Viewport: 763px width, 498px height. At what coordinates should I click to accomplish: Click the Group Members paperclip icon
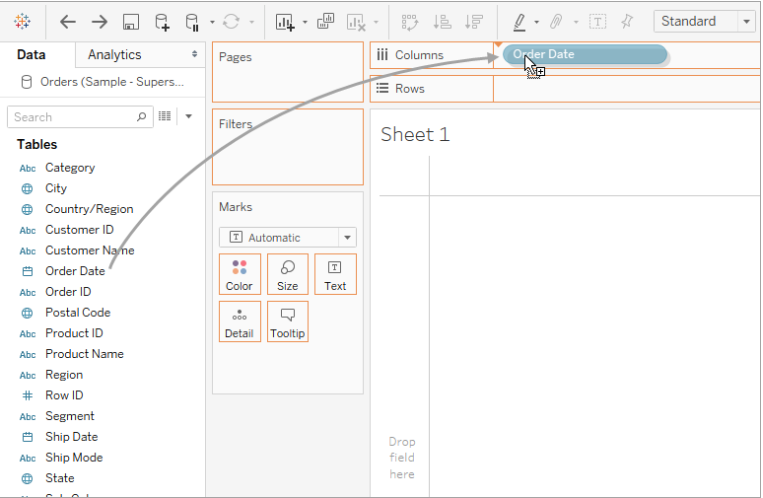coord(556,22)
